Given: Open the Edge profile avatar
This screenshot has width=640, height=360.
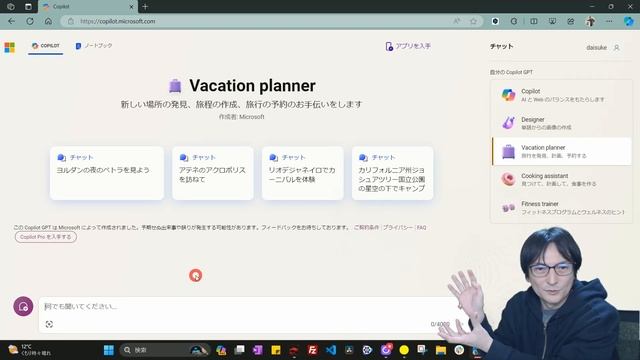Looking at the screenshot, I should click(590, 21).
